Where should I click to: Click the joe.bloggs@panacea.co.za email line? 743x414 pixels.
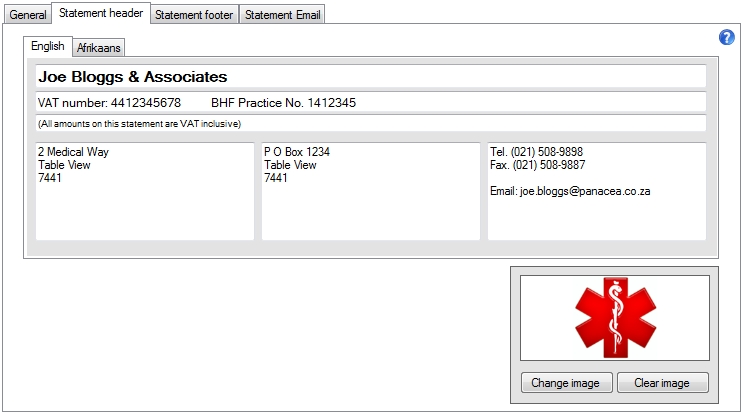click(x=570, y=191)
